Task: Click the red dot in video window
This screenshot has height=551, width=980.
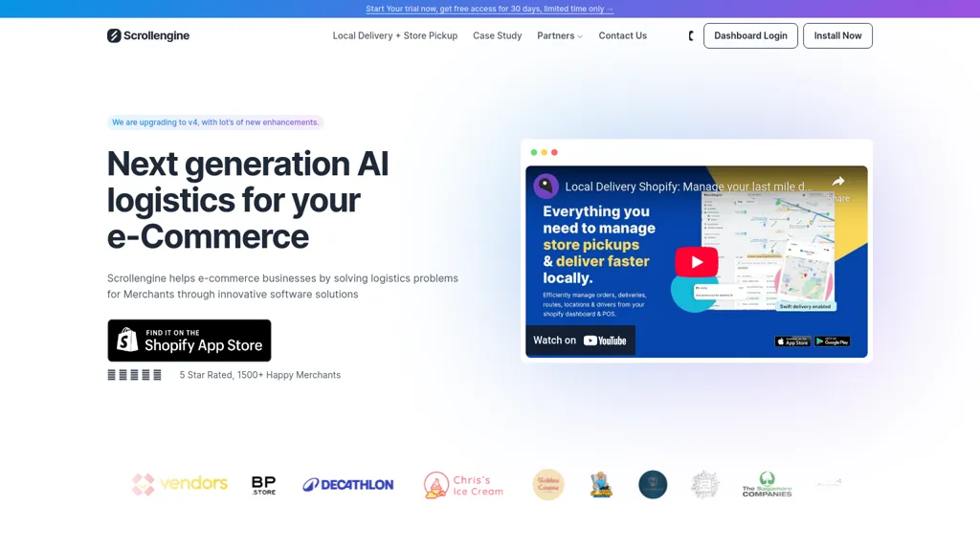Action: point(554,152)
